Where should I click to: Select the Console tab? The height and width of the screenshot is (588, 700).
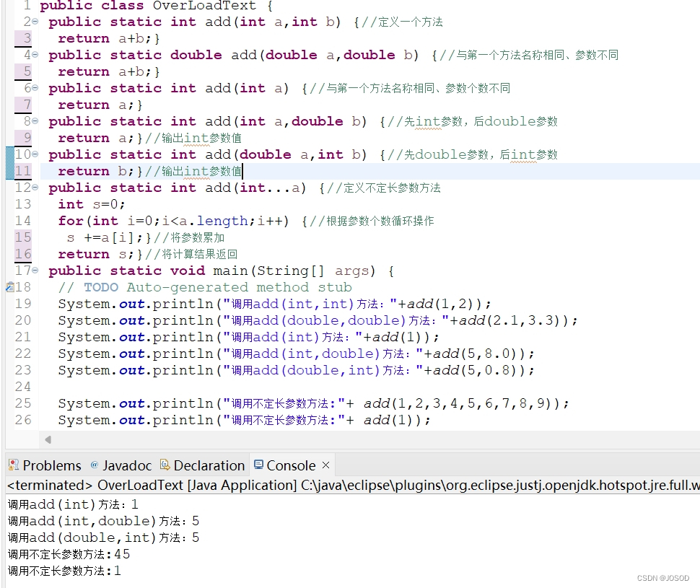[291, 465]
